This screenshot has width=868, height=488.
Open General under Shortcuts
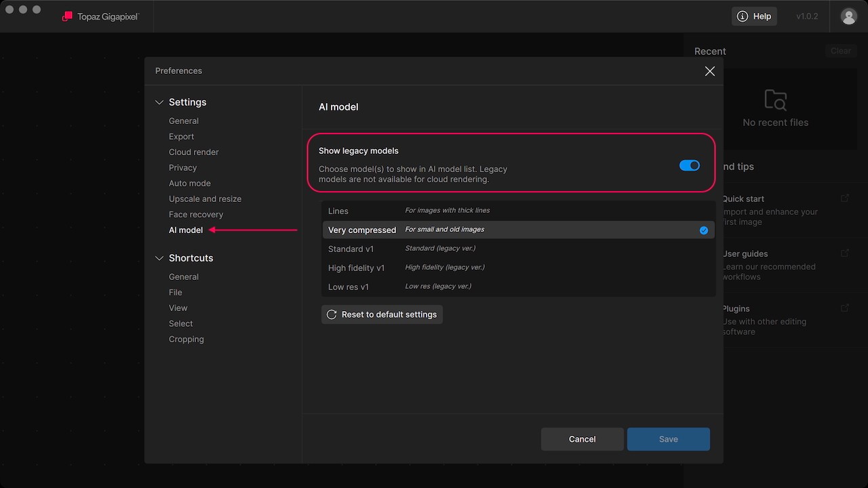click(184, 277)
